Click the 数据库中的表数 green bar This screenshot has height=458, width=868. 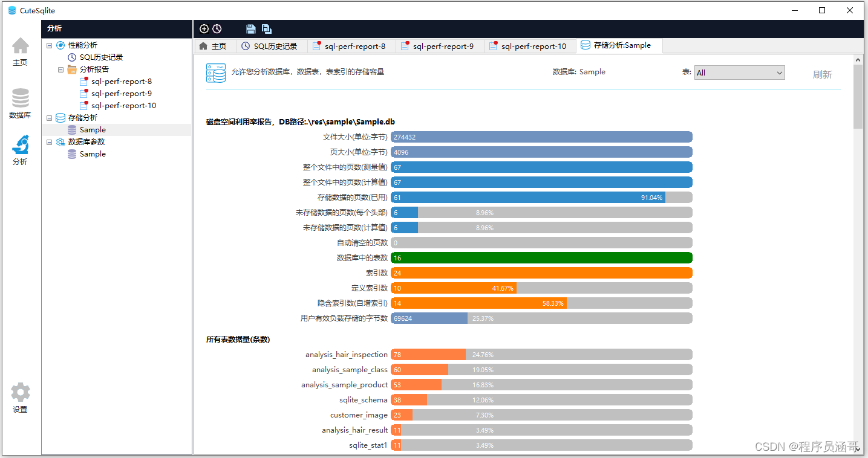point(541,258)
